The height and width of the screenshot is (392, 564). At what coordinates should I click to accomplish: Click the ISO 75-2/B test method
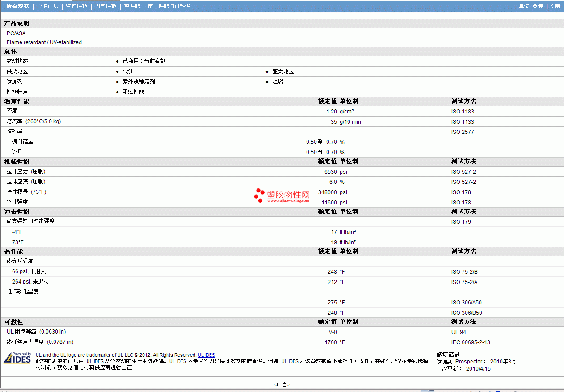(x=464, y=272)
